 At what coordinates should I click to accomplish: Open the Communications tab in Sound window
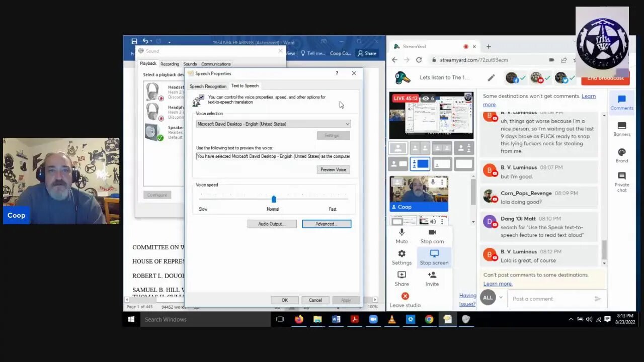(x=216, y=64)
